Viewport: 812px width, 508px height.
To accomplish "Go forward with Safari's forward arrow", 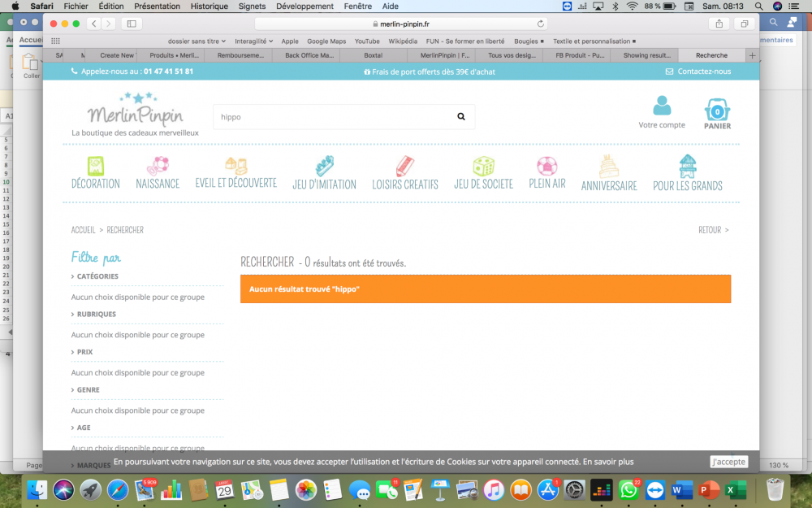I will [x=108, y=24].
